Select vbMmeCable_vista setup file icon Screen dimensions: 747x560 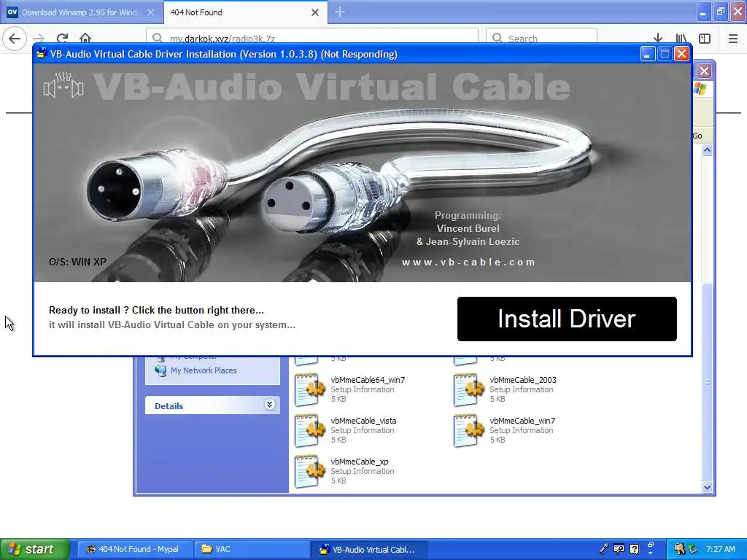309,430
